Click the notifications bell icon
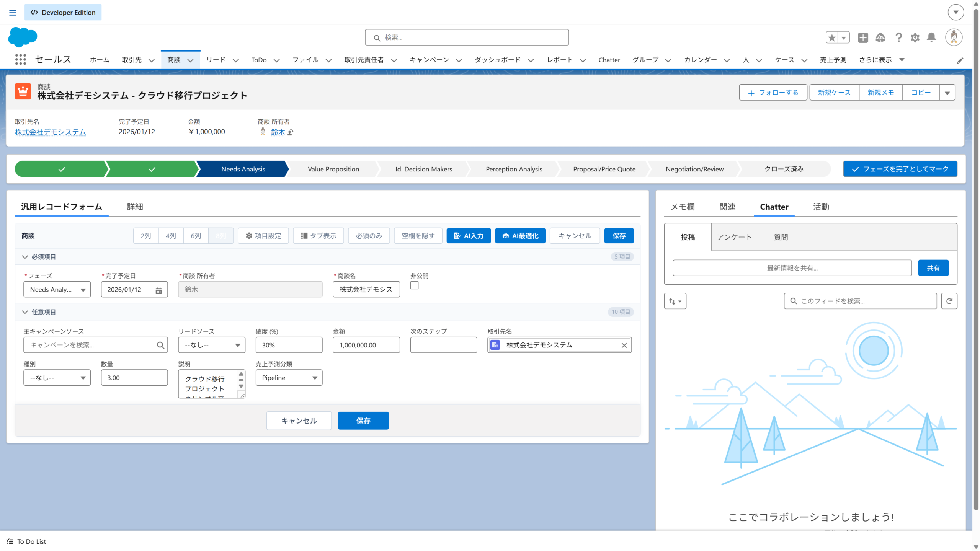Image resolution: width=980 pixels, height=551 pixels. click(x=931, y=37)
